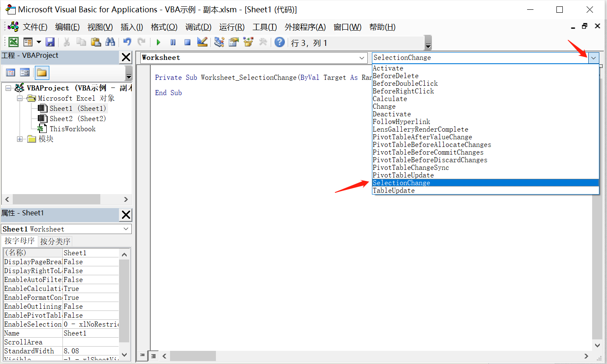This screenshot has height=364, width=607.
Task: Toggle Design Mode ruler icon
Action: tap(202, 42)
